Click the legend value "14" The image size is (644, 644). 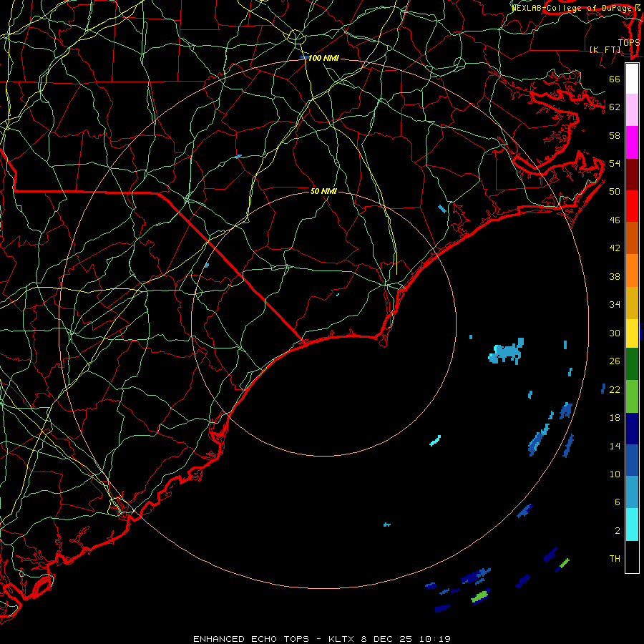click(615, 446)
